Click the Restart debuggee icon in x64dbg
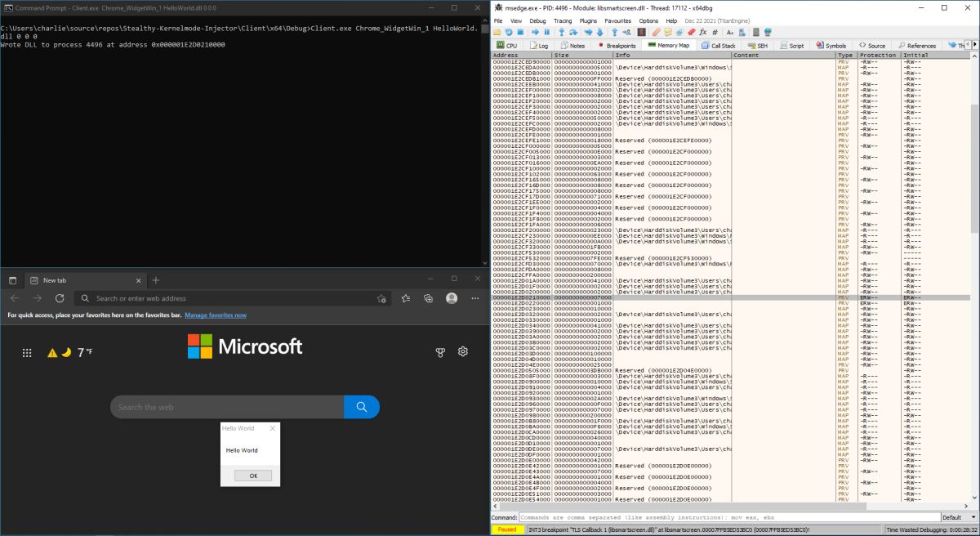 pyautogui.click(x=508, y=32)
